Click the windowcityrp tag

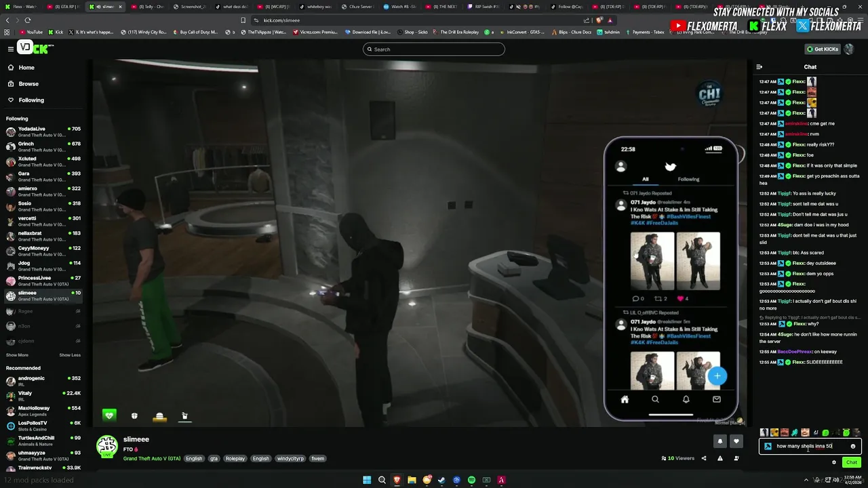point(290,458)
